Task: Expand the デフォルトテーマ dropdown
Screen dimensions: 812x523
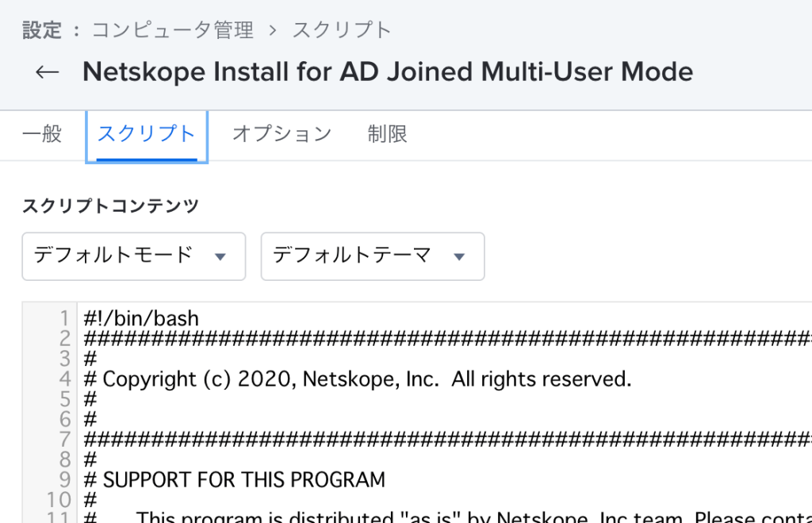Action: coord(373,256)
